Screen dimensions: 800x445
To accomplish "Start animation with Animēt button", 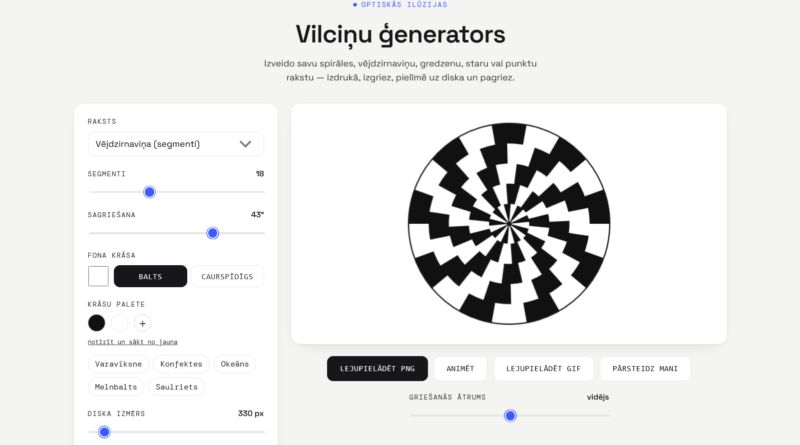I will (460, 368).
